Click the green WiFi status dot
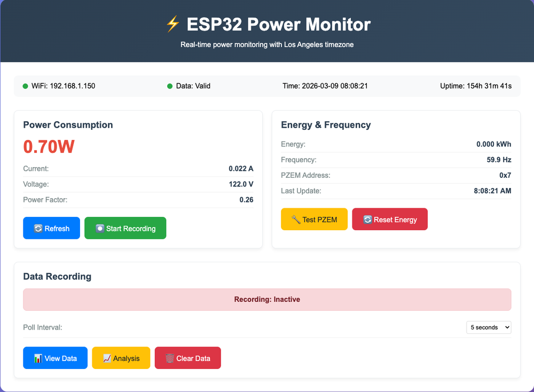 coord(25,85)
